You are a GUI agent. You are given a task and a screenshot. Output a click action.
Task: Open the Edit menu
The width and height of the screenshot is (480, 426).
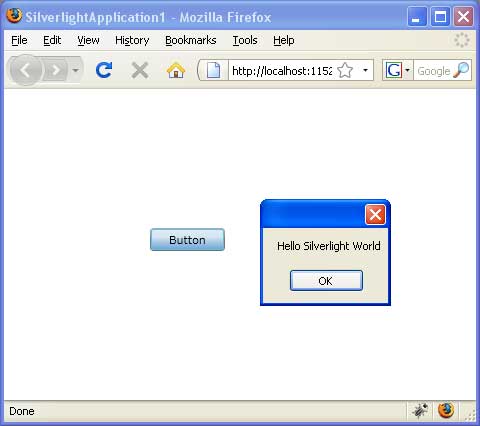52,40
